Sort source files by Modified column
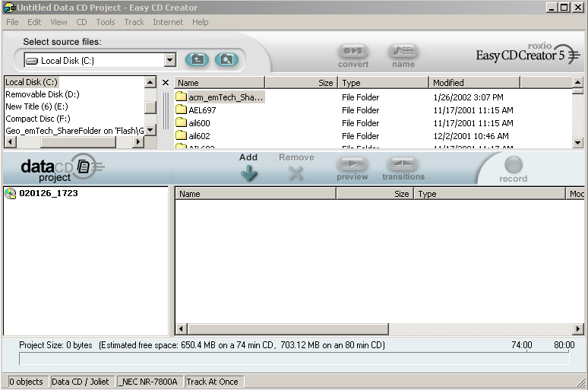This screenshot has width=588, height=390. (474, 83)
